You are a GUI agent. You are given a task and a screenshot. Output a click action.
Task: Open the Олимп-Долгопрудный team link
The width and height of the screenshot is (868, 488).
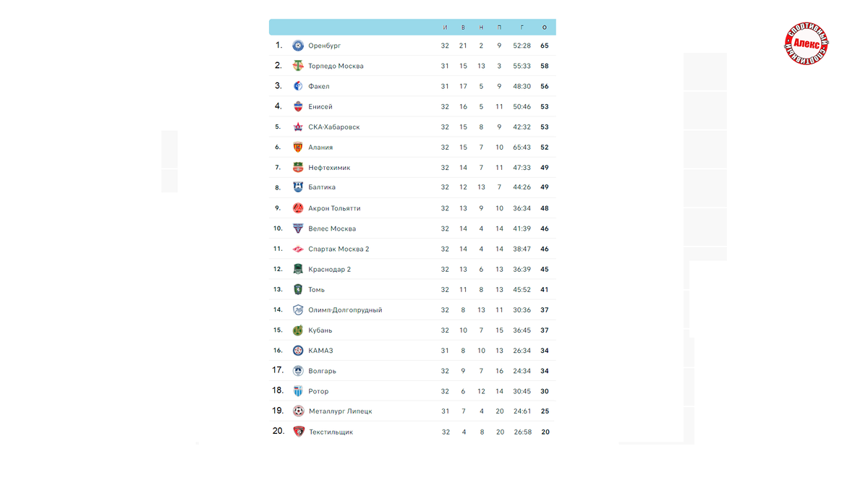(345, 310)
